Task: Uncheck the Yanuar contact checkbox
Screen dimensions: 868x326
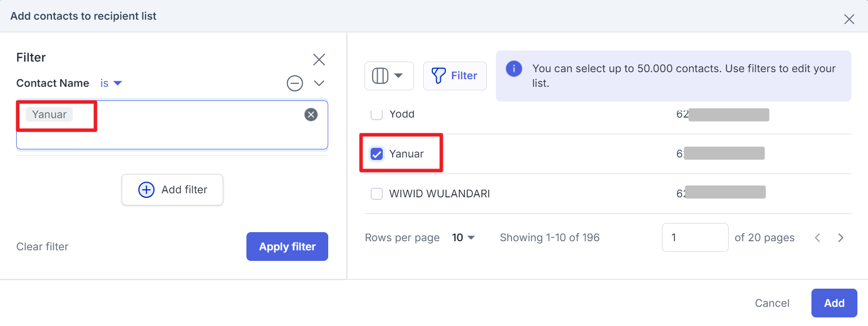Action: [x=377, y=154]
